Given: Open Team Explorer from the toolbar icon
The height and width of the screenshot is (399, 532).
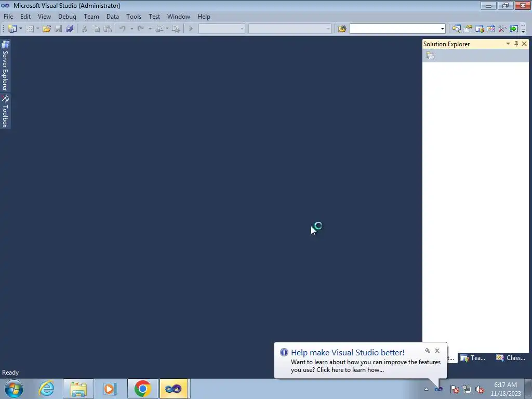Looking at the screenshot, I should pyautogui.click(x=480, y=29).
